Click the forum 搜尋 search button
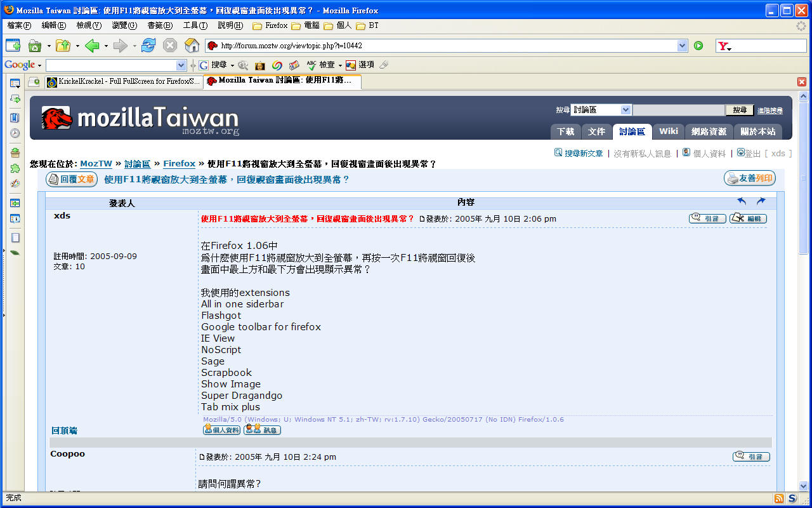 (x=740, y=110)
